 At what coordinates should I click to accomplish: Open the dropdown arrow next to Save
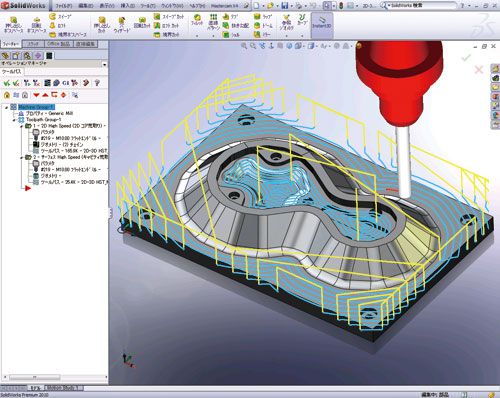pos(291,6)
